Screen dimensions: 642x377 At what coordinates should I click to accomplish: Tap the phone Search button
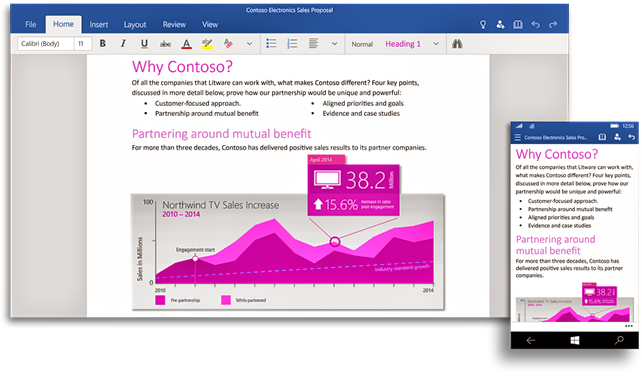click(619, 340)
